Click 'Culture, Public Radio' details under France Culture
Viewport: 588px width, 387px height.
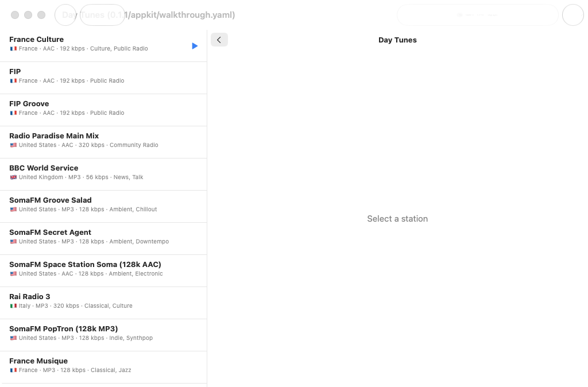point(119,49)
